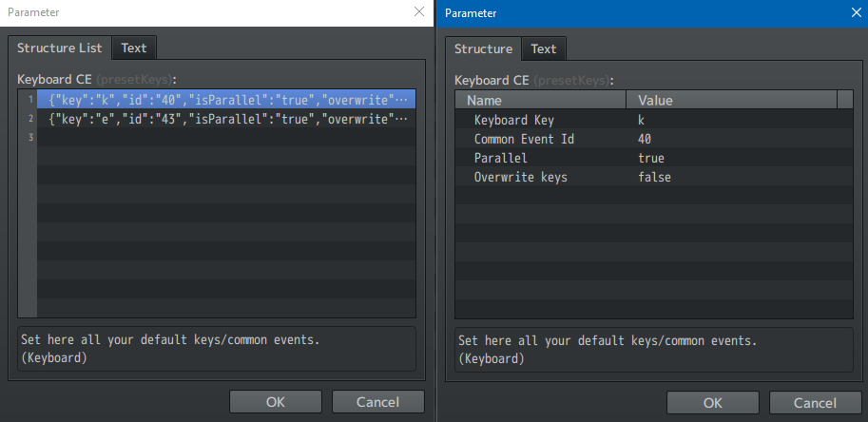Click the Name column header
Image resolution: width=868 pixels, height=422 pixels.
(540, 101)
